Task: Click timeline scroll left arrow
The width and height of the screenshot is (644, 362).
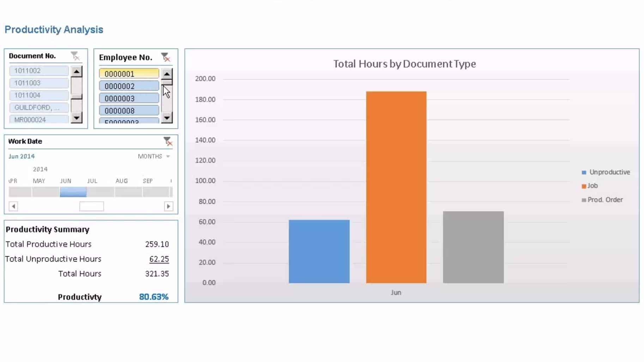Action: [13, 206]
